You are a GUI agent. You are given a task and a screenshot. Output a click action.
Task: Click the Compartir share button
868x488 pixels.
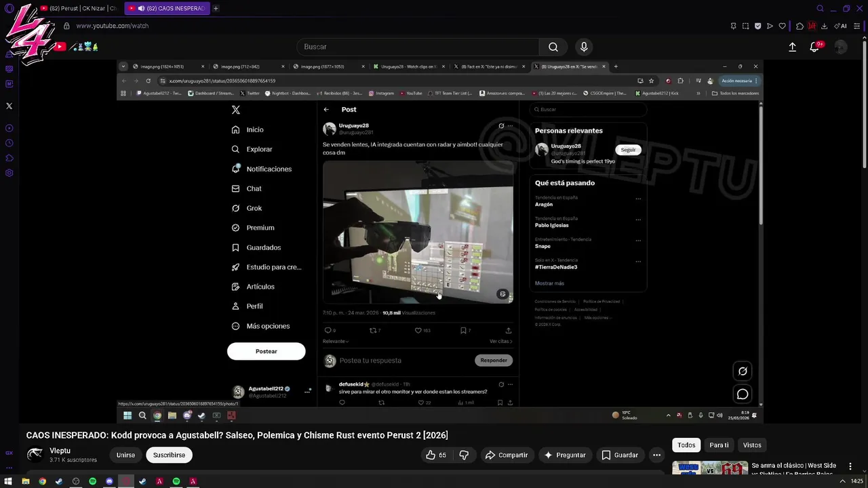(507, 455)
